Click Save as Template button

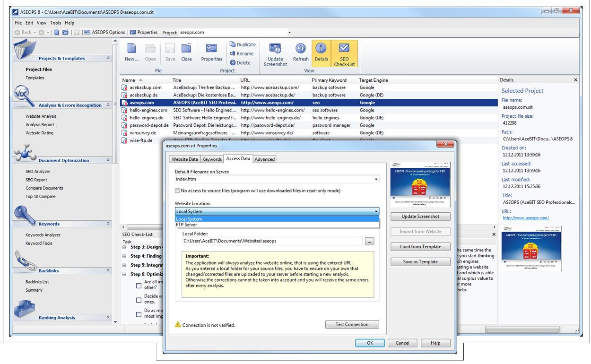tap(420, 262)
